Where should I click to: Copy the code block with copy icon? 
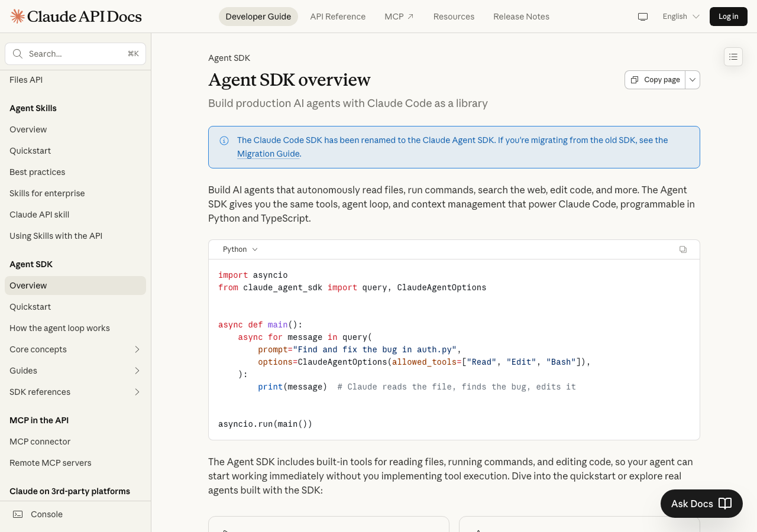point(683,249)
